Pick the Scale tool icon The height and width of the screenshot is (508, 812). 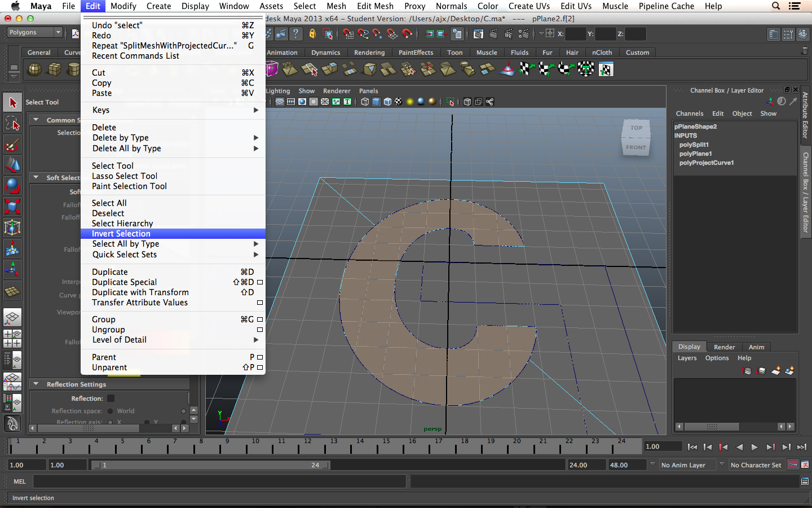tap(12, 207)
